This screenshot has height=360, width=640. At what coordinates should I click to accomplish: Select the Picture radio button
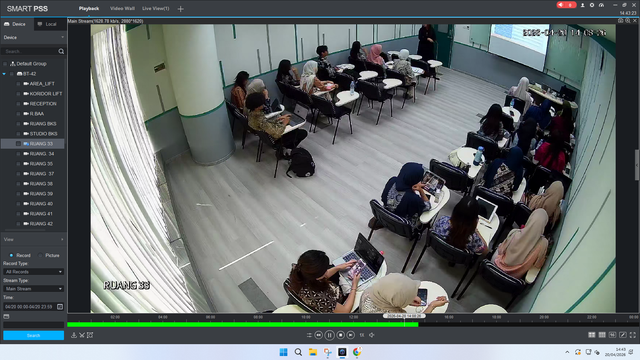pos(40,256)
